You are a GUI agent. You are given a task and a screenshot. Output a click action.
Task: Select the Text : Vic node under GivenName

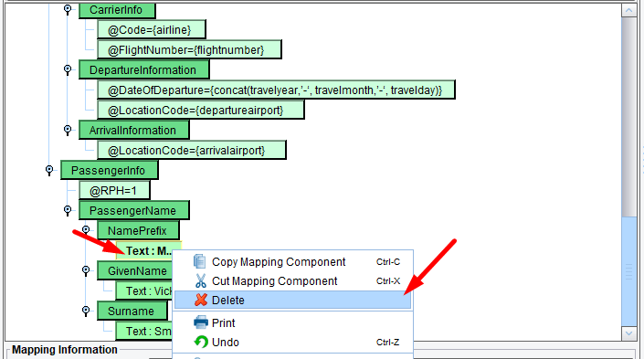point(144,290)
